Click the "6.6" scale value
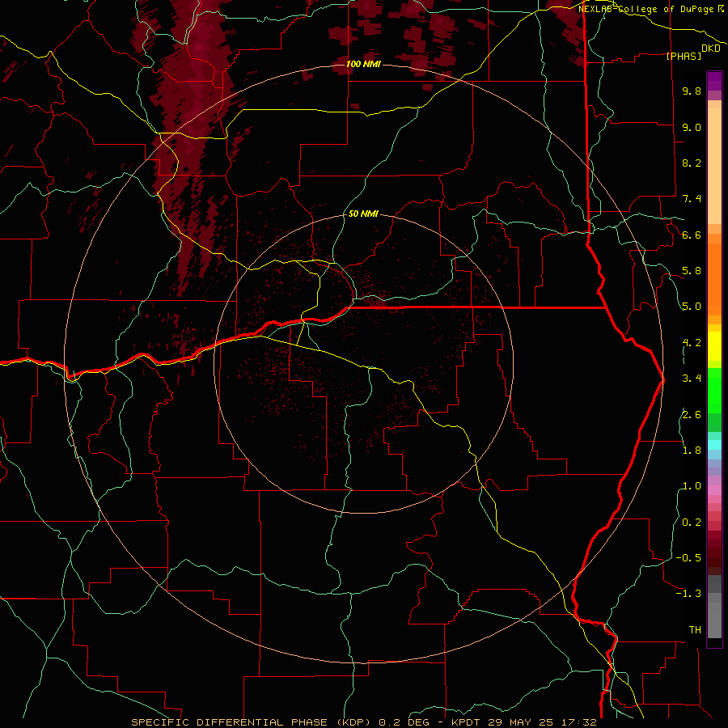Screen dimensions: 728x728 (x=692, y=235)
